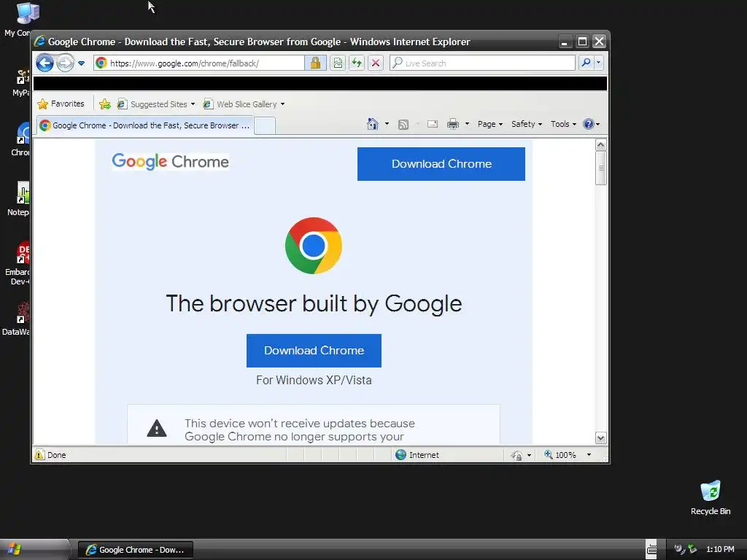Click top Download Chrome button
The width and height of the screenshot is (747, 560).
pos(441,164)
